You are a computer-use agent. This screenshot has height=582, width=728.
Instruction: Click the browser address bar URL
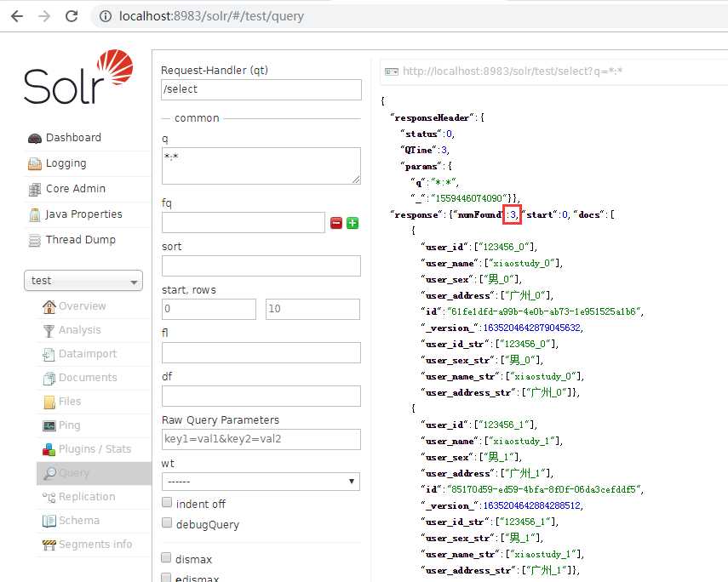point(211,16)
